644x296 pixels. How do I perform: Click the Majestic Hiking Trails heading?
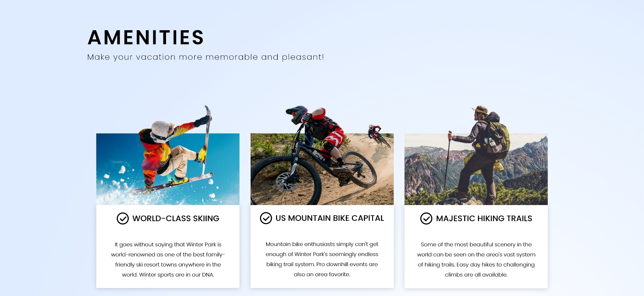(x=484, y=218)
